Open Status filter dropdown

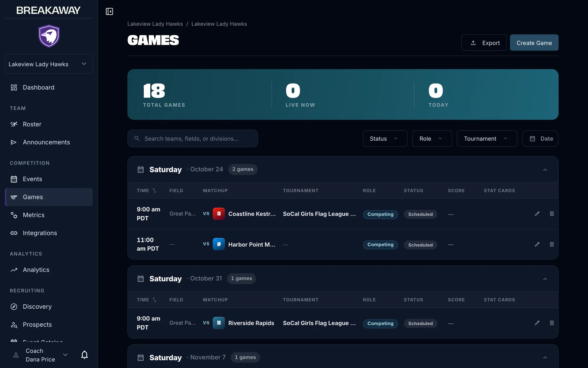click(x=385, y=139)
